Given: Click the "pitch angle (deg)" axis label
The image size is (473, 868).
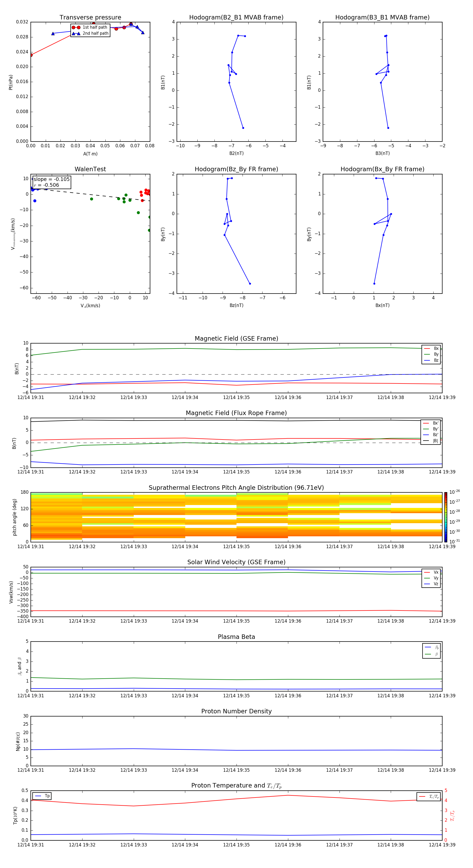Looking at the screenshot, I should pyautogui.click(x=14, y=517).
